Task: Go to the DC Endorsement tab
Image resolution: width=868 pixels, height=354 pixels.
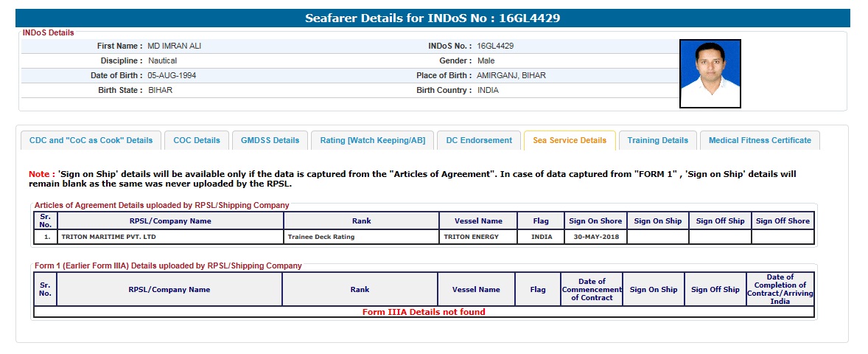Action: click(x=479, y=140)
